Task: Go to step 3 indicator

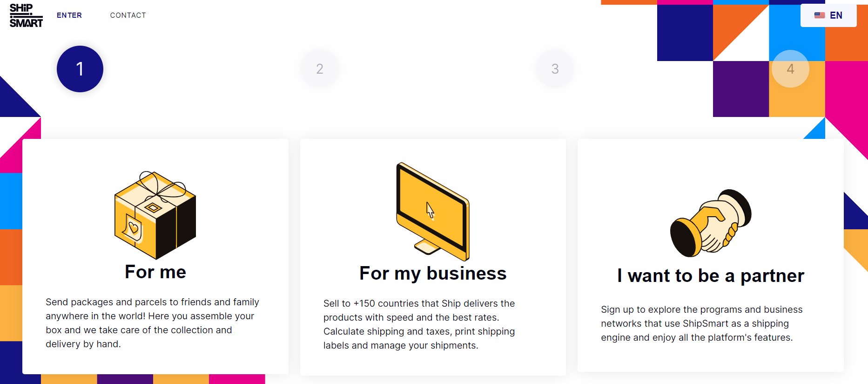Action: (555, 69)
